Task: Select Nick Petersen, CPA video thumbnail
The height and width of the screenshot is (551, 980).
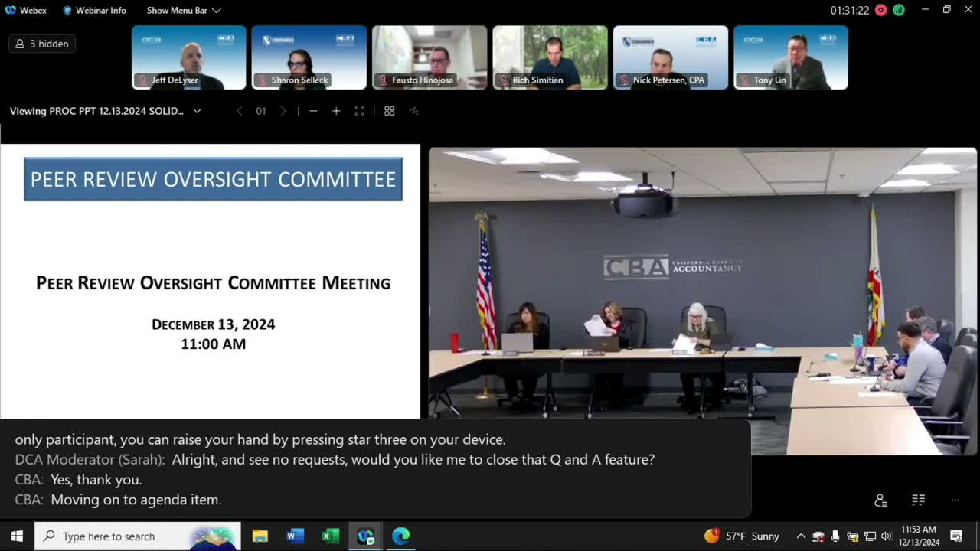Action: 671,57
